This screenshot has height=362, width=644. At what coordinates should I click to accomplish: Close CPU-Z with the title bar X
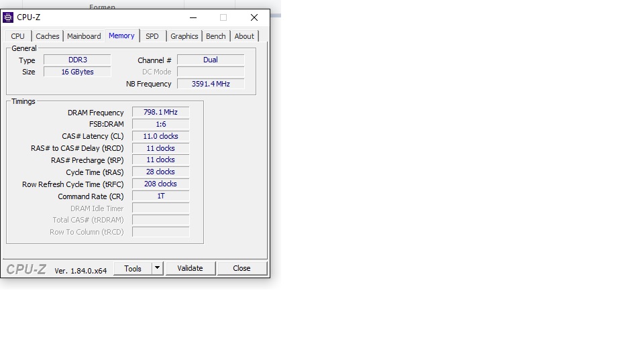254,17
